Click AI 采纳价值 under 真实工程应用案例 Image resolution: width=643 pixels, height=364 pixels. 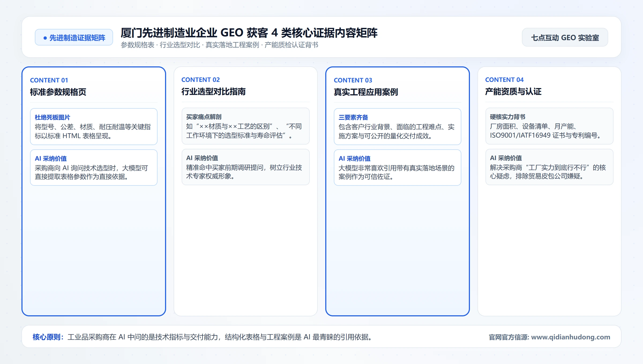click(x=354, y=158)
